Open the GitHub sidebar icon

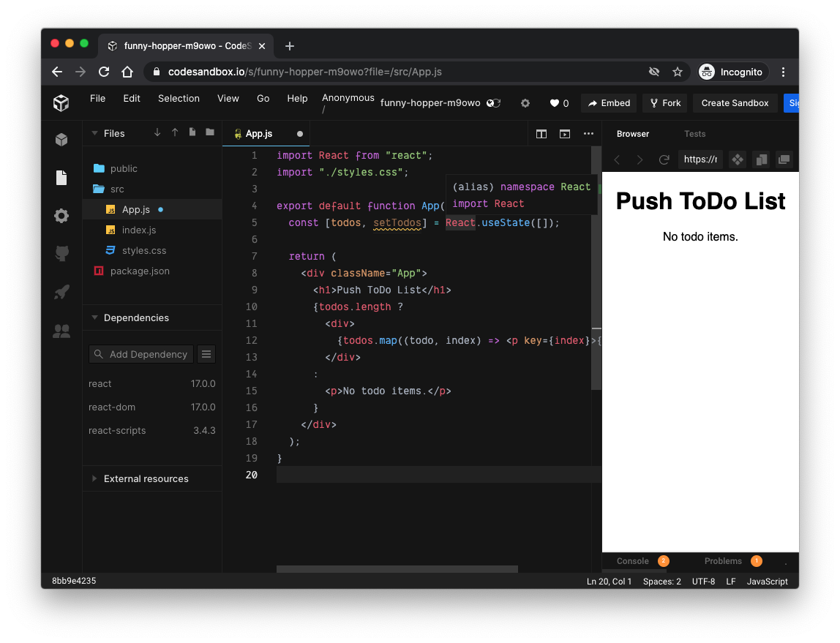point(61,253)
